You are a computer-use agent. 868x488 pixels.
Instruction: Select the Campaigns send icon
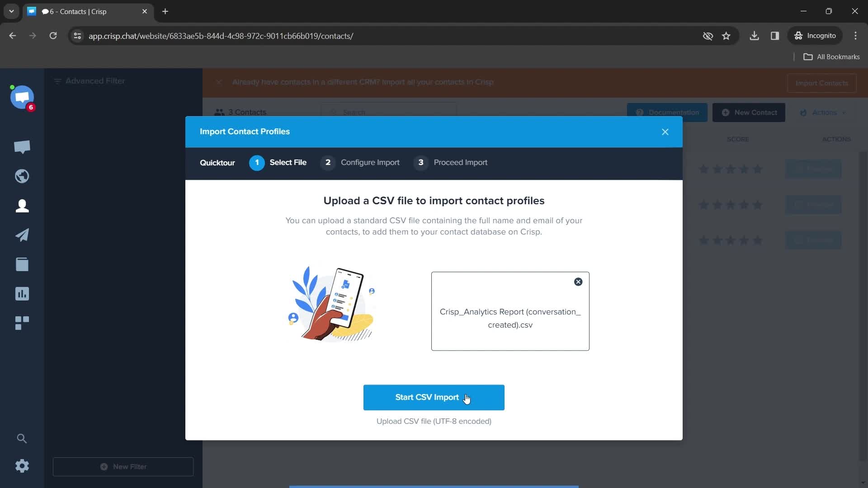[22, 235]
